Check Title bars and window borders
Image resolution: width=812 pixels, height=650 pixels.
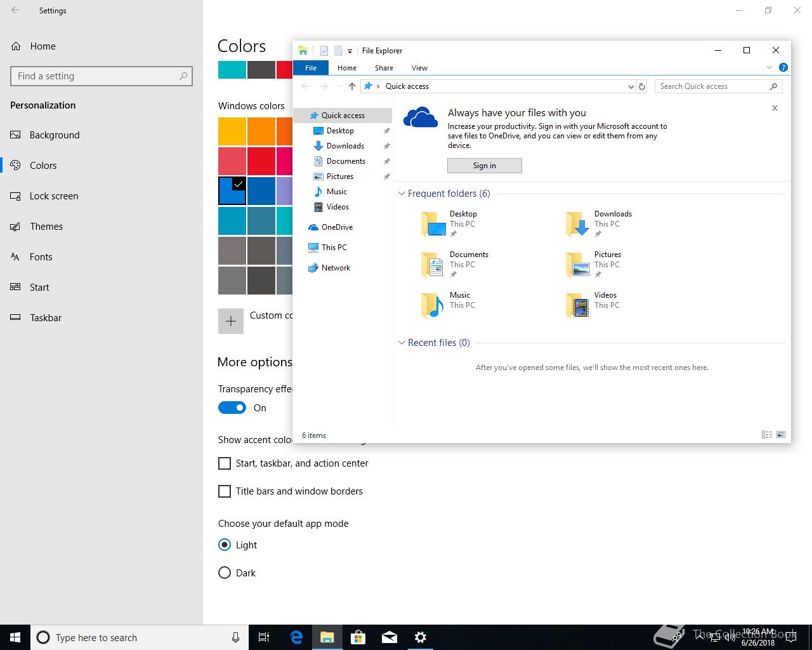point(225,491)
